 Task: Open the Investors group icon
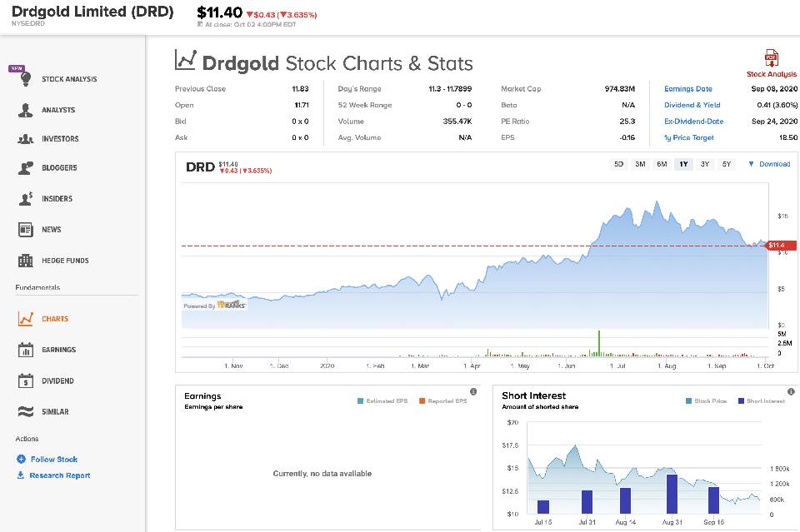click(26, 139)
